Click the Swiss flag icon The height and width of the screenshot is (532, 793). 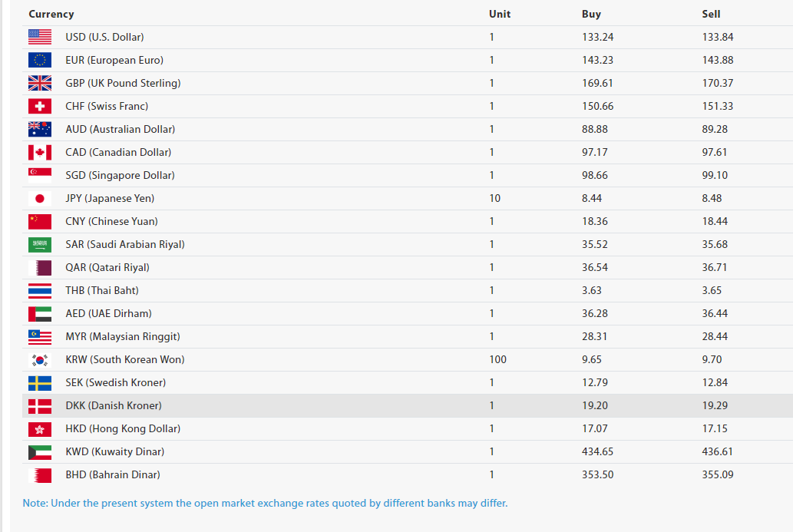(40, 106)
